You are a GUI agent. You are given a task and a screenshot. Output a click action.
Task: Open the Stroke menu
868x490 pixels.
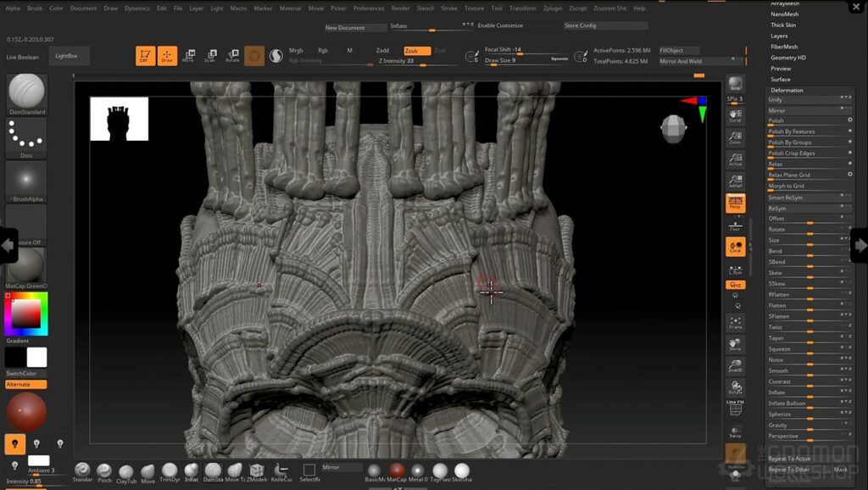click(449, 8)
